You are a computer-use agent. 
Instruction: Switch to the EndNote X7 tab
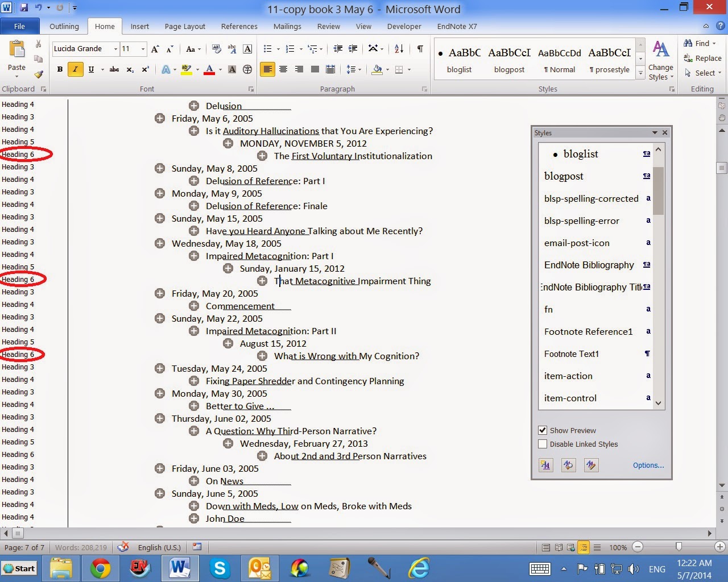point(457,26)
